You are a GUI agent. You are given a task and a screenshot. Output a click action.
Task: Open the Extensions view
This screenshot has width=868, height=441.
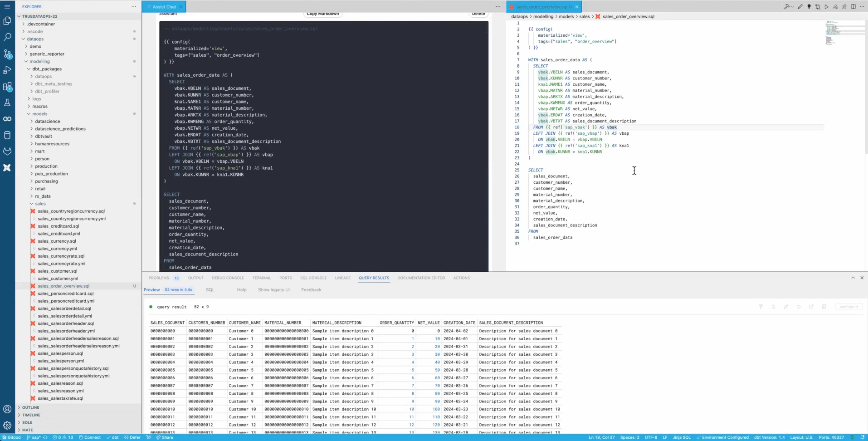(x=7, y=87)
